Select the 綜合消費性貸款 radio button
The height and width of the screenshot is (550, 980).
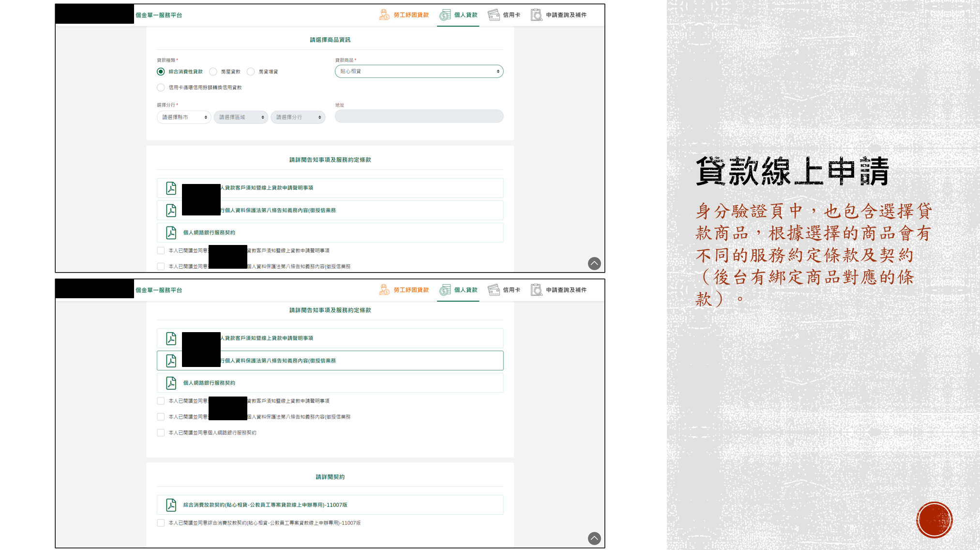(161, 72)
